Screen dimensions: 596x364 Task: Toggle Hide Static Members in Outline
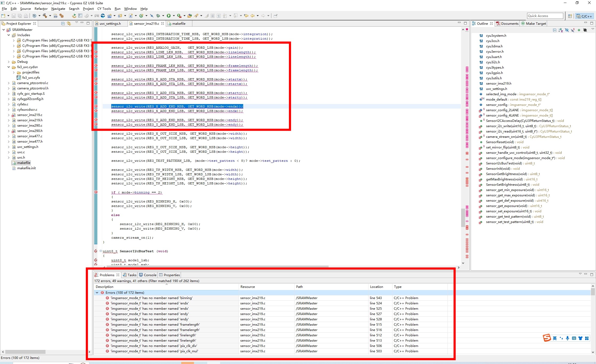(572, 30)
